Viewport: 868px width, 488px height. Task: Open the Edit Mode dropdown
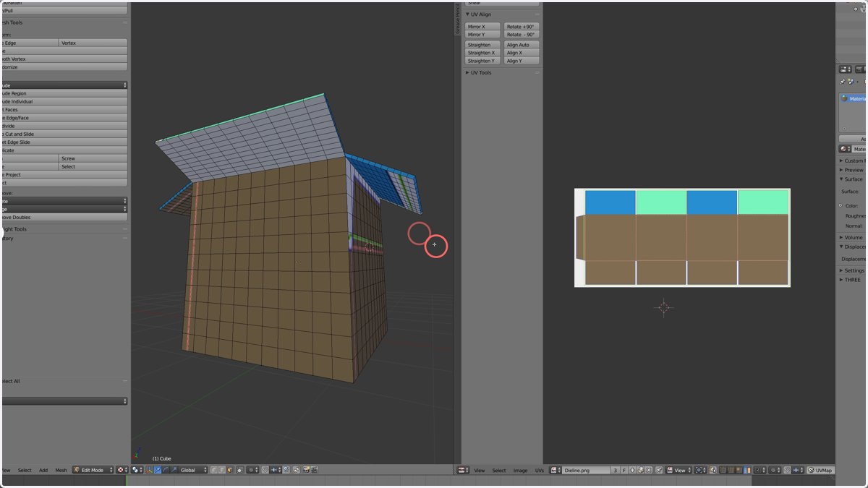click(x=93, y=470)
